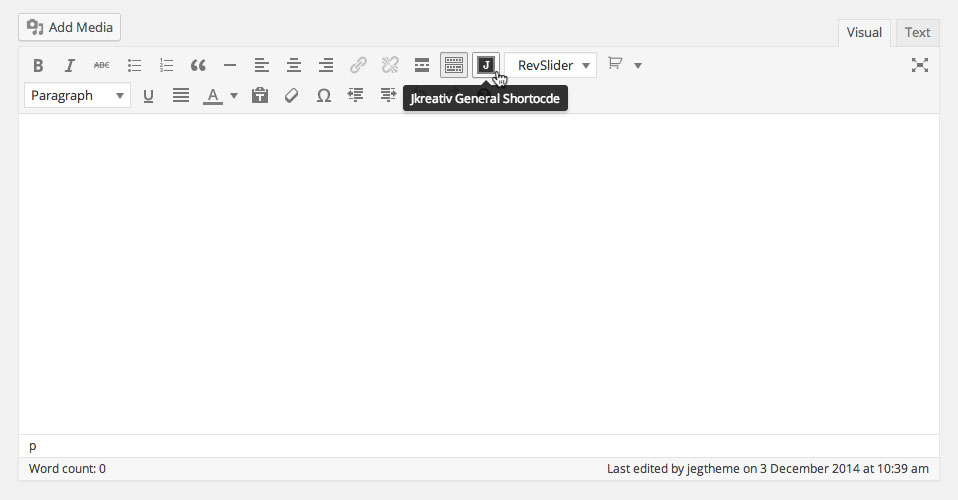Open Jkreativ General Shortcode button
The image size is (958, 500).
(486, 66)
